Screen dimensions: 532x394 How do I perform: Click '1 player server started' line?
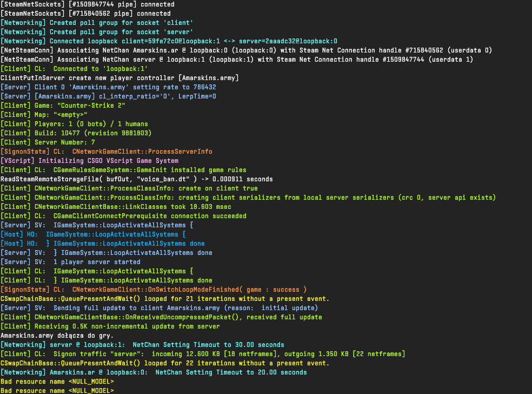pos(70,261)
